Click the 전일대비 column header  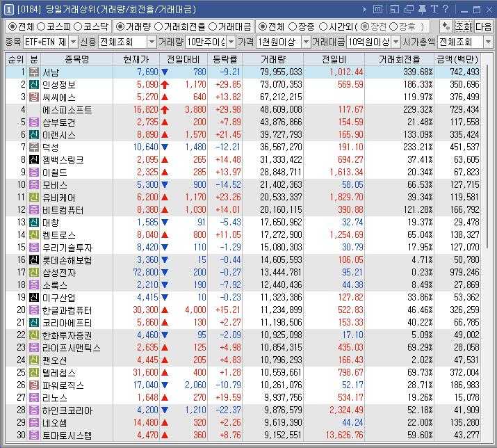pos(184,59)
